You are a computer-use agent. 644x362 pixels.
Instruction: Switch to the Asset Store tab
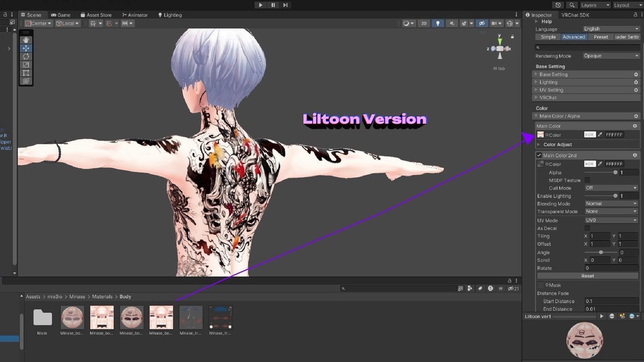point(96,15)
